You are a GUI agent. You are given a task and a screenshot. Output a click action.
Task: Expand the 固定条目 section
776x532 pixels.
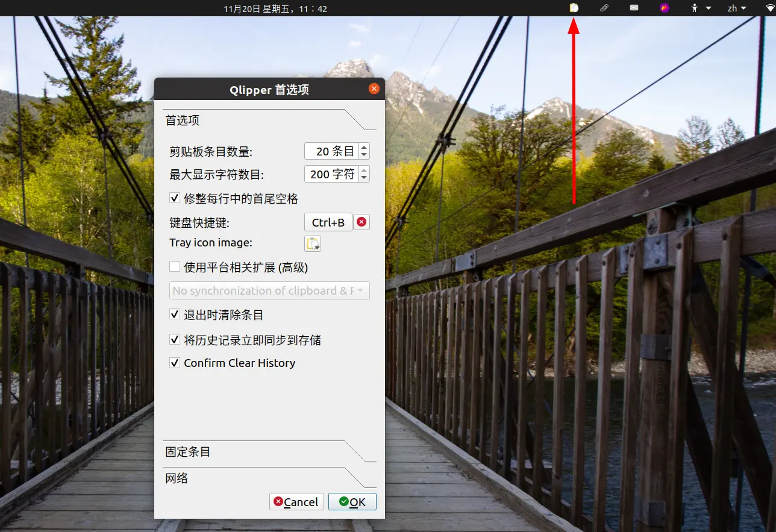pyautogui.click(x=269, y=451)
